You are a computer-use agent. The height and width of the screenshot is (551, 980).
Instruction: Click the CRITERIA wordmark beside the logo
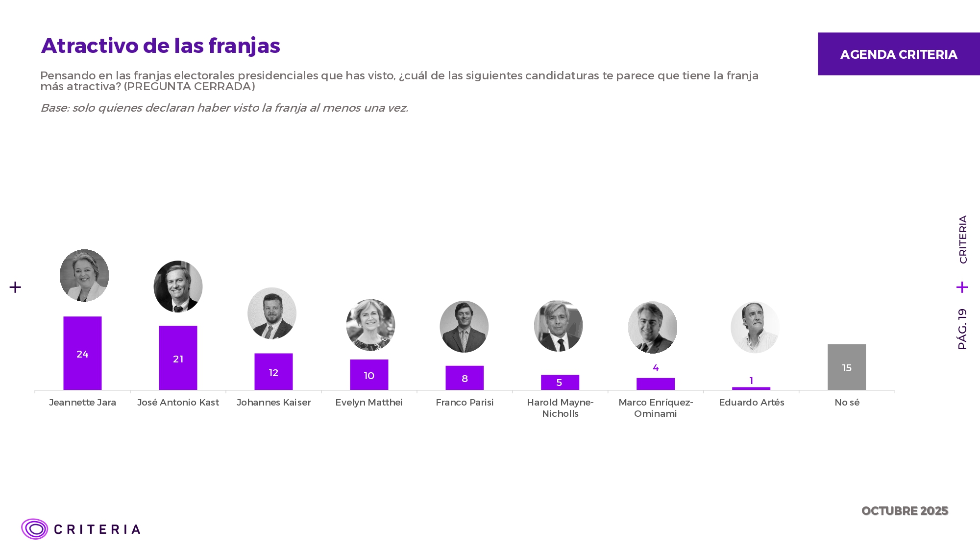(97, 529)
